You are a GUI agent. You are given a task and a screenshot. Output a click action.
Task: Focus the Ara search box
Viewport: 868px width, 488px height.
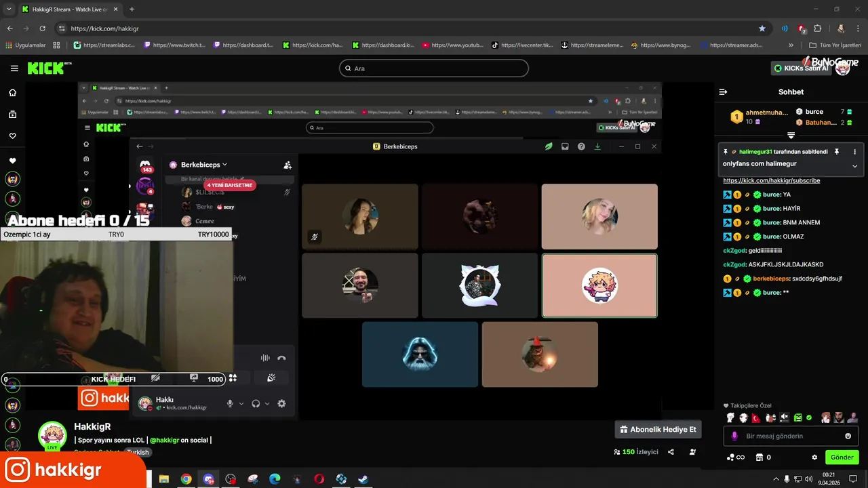point(434,68)
